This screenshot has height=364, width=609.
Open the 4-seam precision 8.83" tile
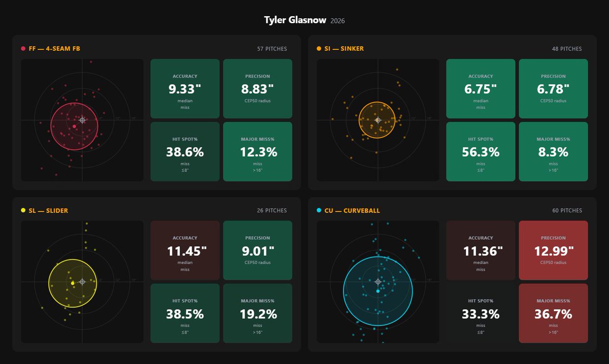[x=258, y=89]
